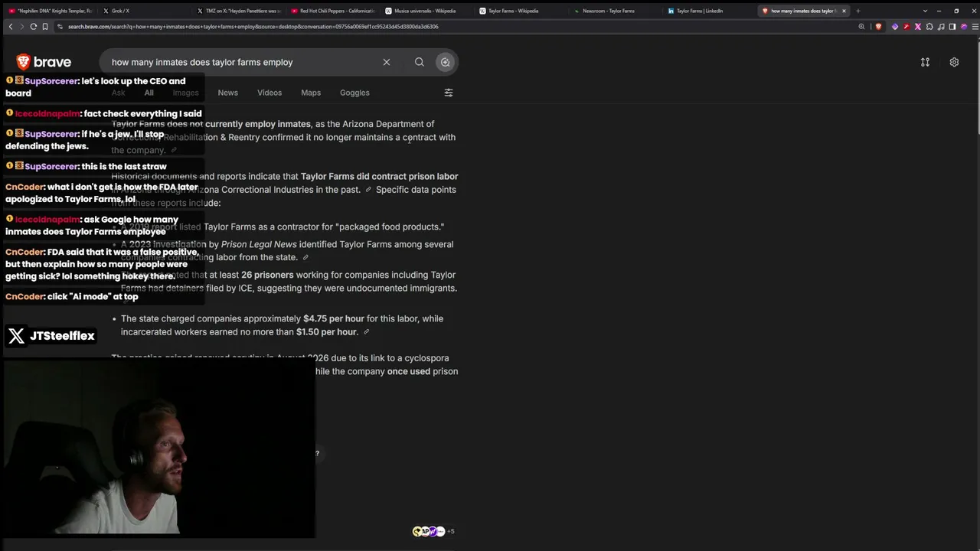Open the Extensions puzzle piece menu

coord(929,27)
